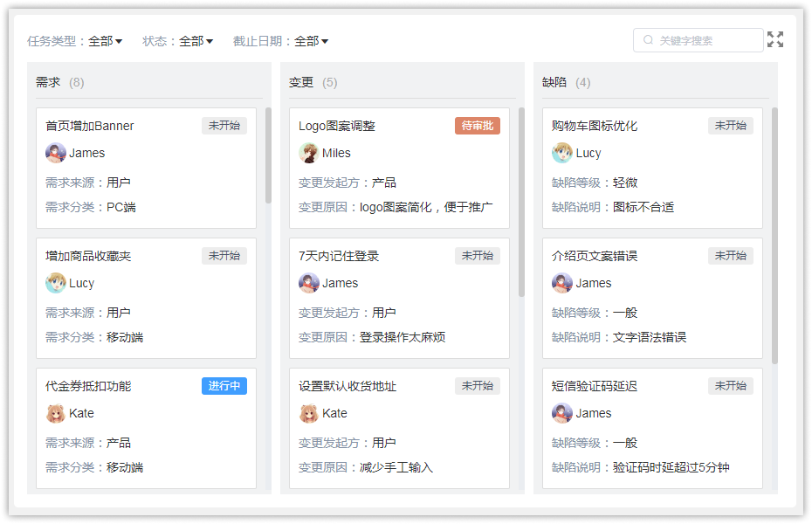This screenshot has height=524, width=812.
Task: Click James avatar on 7天内记住登录 card
Action: click(x=308, y=283)
